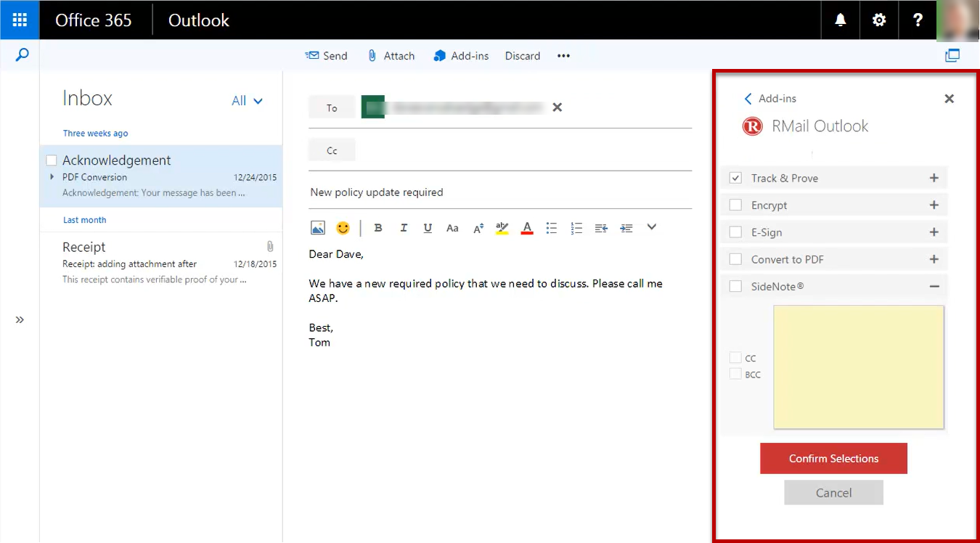980x543 pixels.
Task: Open the Inbox All filter dropdown
Action: (248, 102)
